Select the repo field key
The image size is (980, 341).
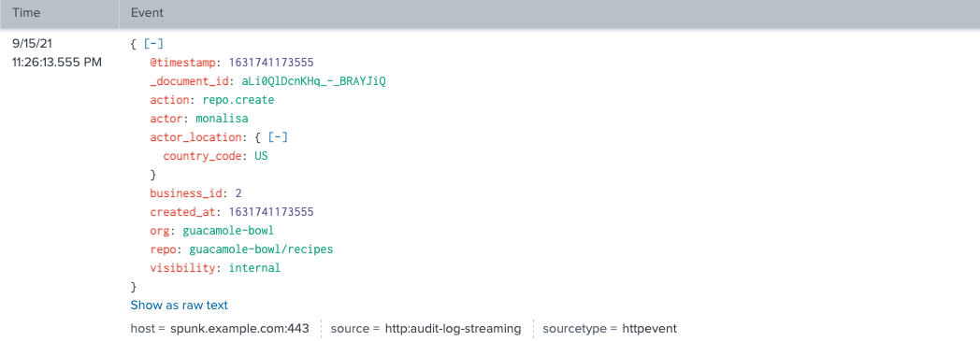(x=163, y=249)
